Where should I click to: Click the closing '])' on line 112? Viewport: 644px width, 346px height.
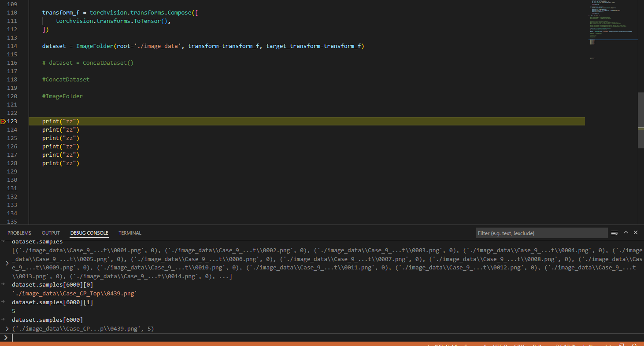click(x=45, y=29)
